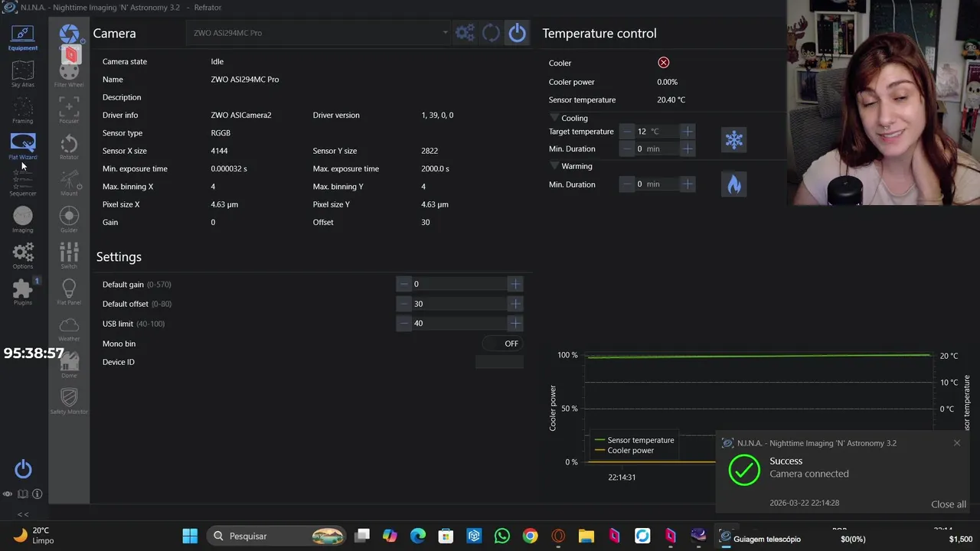The height and width of the screenshot is (551, 980).
Task: Open the Imaging section
Action: [x=23, y=220]
